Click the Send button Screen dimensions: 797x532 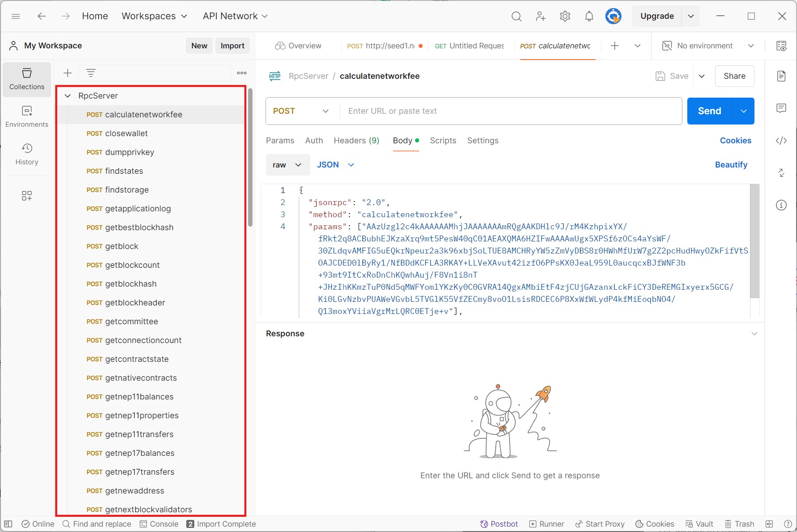(710, 111)
